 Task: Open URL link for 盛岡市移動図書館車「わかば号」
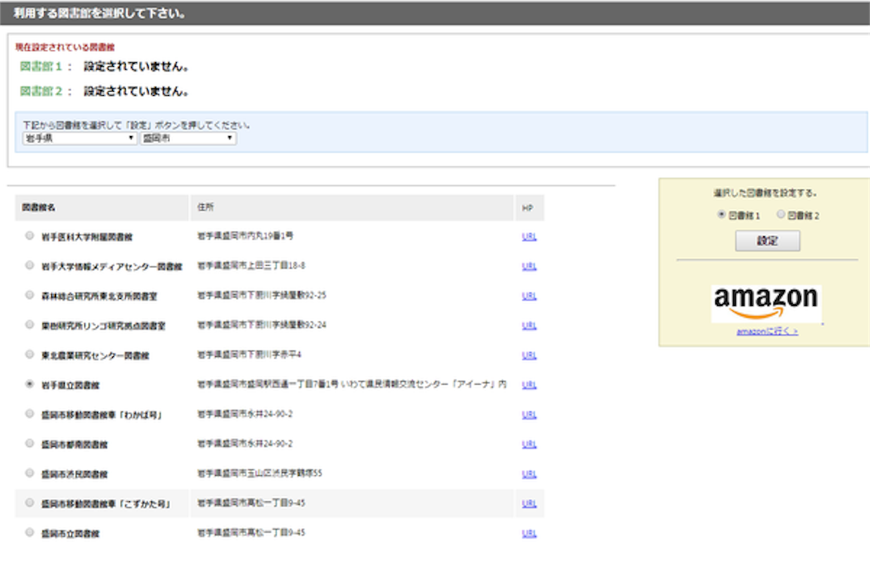pos(528,415)
